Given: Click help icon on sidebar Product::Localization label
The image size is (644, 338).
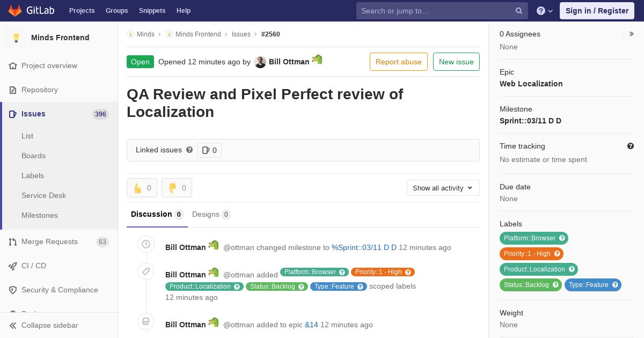Looking at the screenshot, I should pos(572,269).
